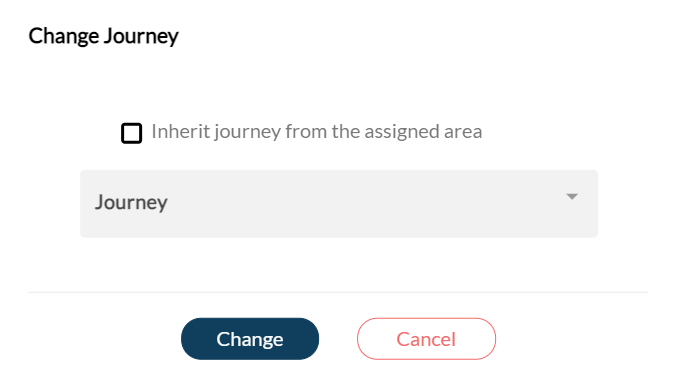
Task: Click the gray Journey input box
Action: click(x=339, y=204)
